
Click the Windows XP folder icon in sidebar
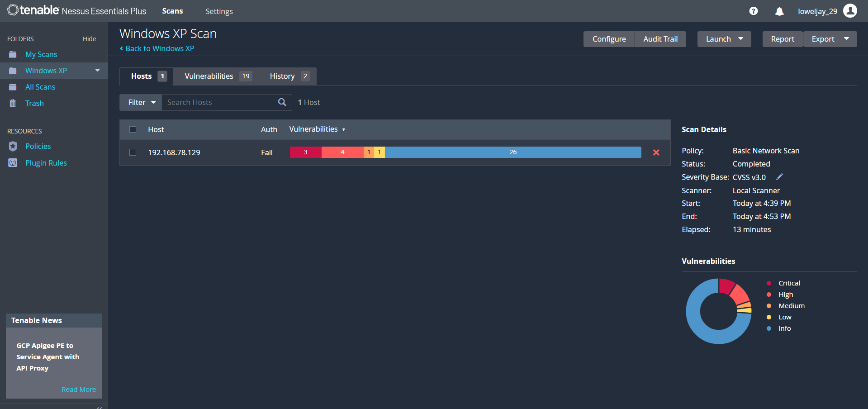(13, 71)
